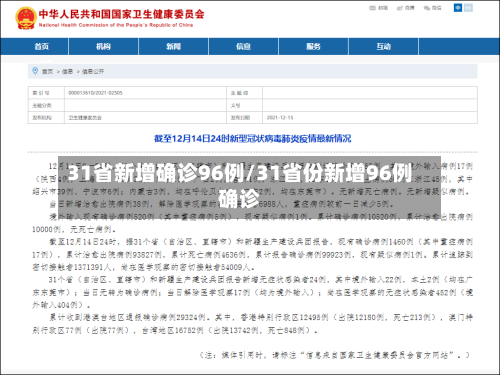Screen dimensions: 500x375
Task: Select the 卫生健康委员会 publisher value
Action: tap(85, 118)
